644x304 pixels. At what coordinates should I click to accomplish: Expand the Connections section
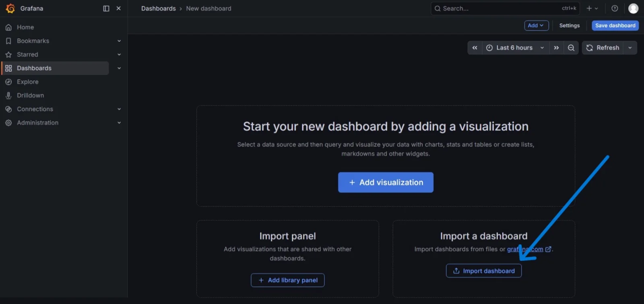point(119,109)
